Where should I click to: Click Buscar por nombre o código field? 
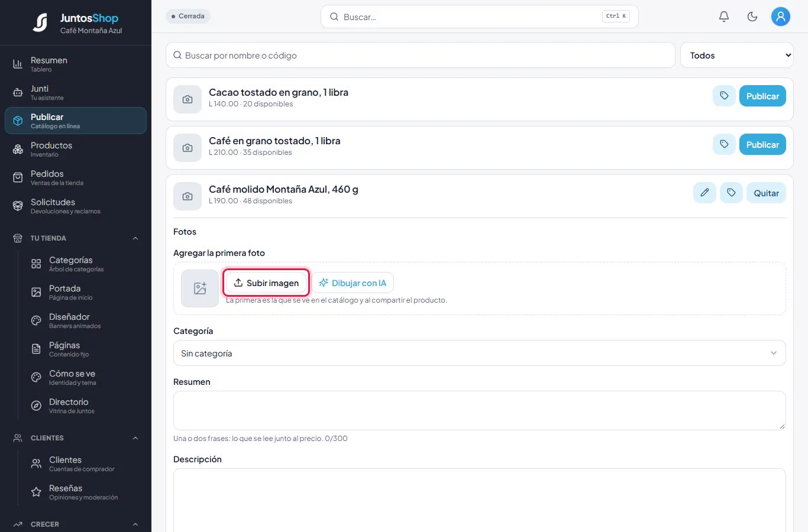pos(421,55)
